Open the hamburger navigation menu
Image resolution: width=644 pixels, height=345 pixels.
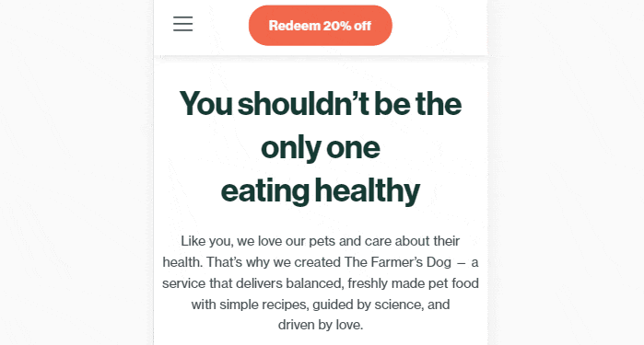pos(182,24)
